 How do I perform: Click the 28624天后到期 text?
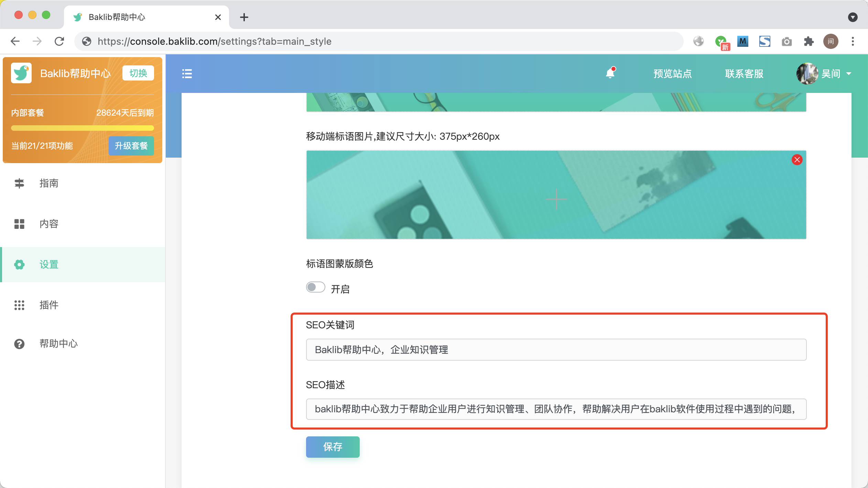pyautogui.click(x=125, y=113)
